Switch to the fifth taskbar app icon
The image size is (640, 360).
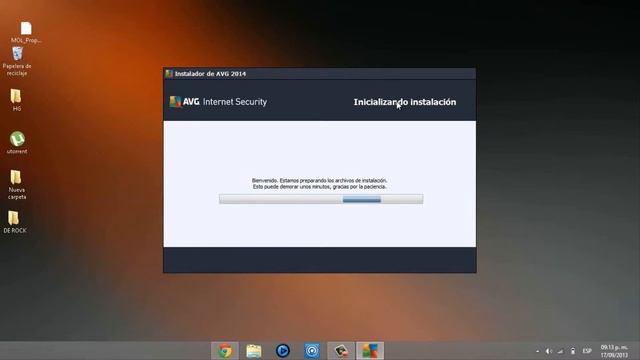tap(341, 351)
